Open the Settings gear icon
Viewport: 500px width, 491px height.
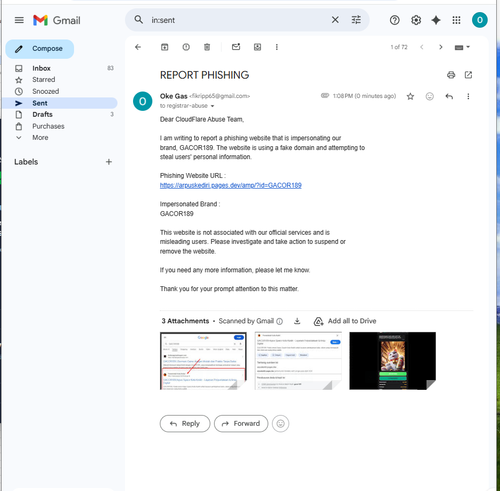(x=416, y=20)
